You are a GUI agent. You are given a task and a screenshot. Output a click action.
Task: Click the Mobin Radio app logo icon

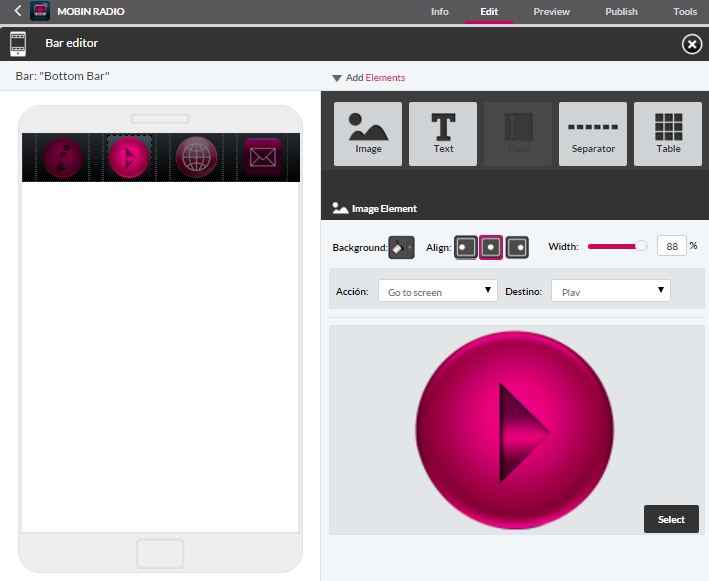(40, 11)
